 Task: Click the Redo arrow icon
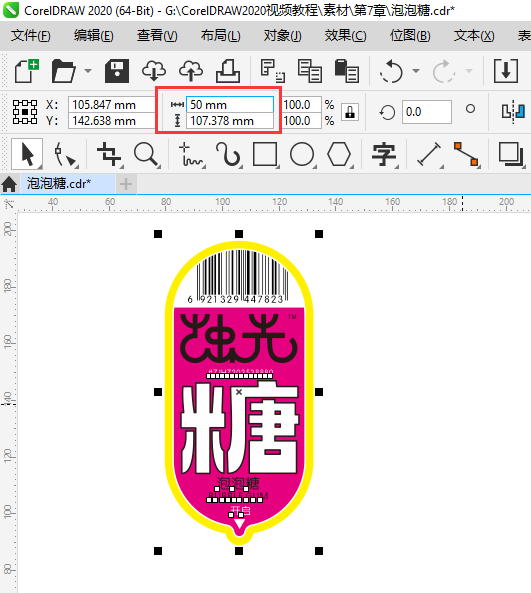tap(444, 71)
